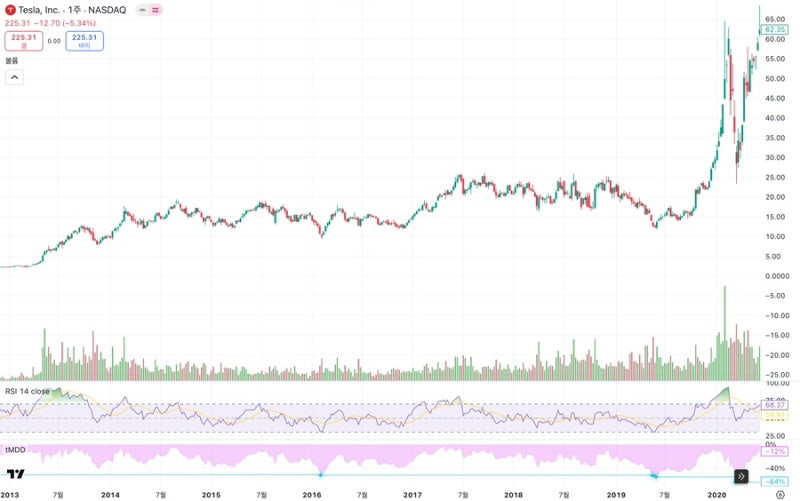
Task: Click the 0.0000 level on the price axis
Action: tap(777, 276)
